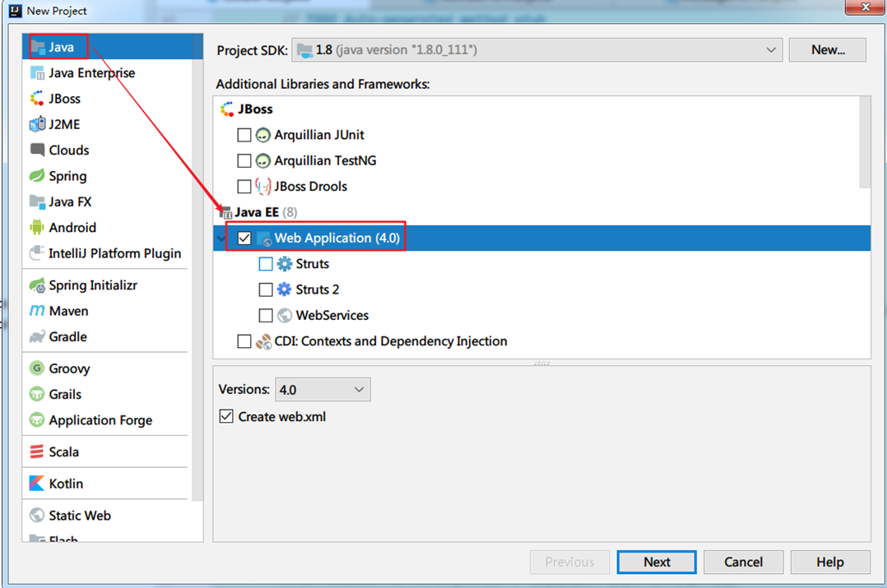Click the JBoss Drools icon
Image resolution: width=887 pixels, height=588 pixels.
[x=263, y=187]
